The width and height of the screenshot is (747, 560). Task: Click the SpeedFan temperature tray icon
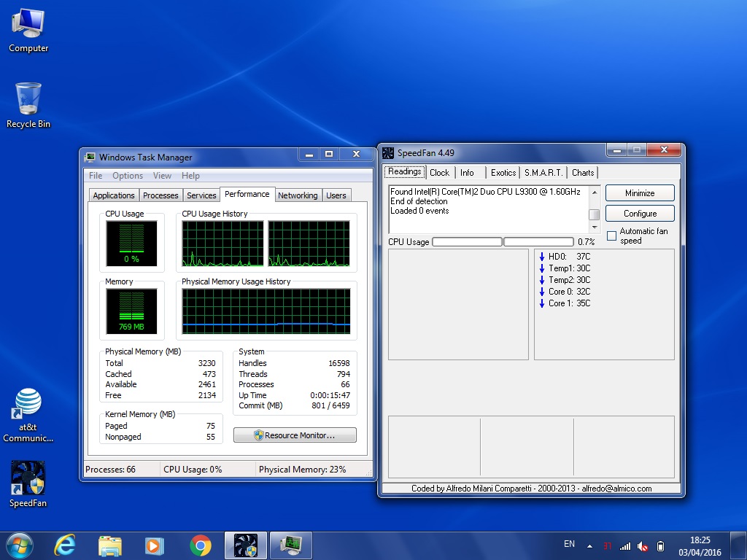[608, 546]
